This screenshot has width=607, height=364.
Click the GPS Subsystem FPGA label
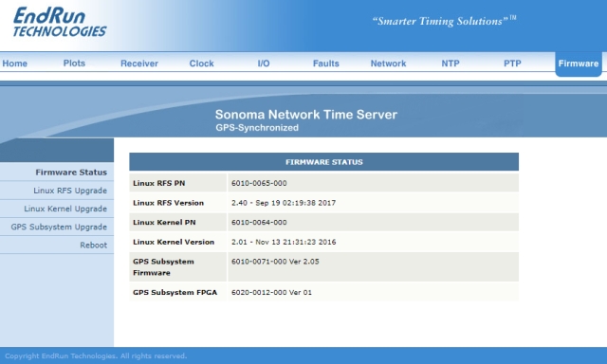[x=175, y=293]
